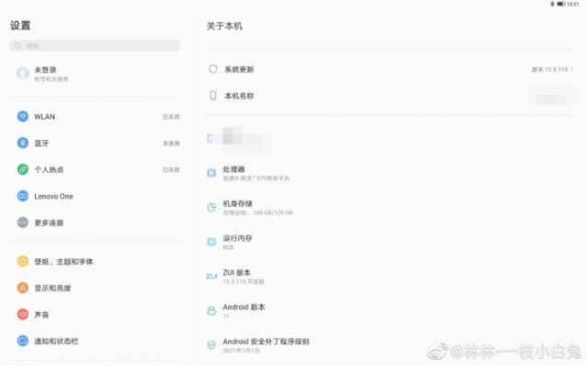Select the orange display and brightness icon
This screenshot has height=368, width=588.
click(23, 288)
